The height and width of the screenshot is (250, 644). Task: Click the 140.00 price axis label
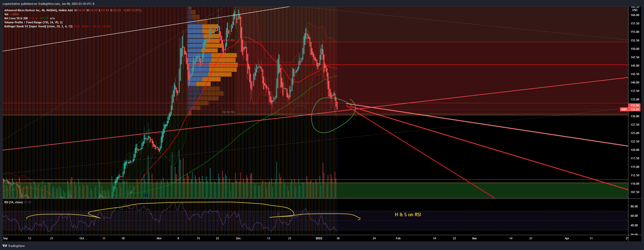coord(635,83)
